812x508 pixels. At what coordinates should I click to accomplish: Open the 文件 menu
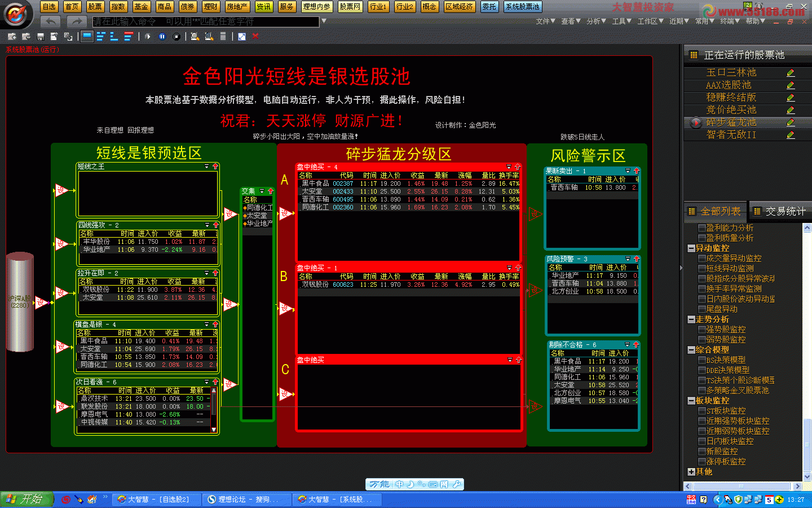[x=545, y=21]
